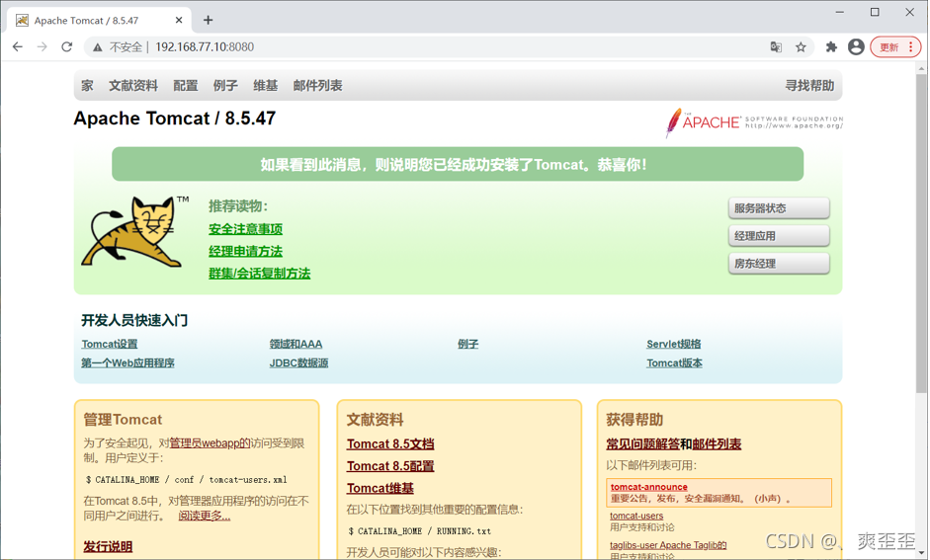The image size is (930, 560).
Task: Open the JDBC数据源 link
Action: [x=298, y=362]
